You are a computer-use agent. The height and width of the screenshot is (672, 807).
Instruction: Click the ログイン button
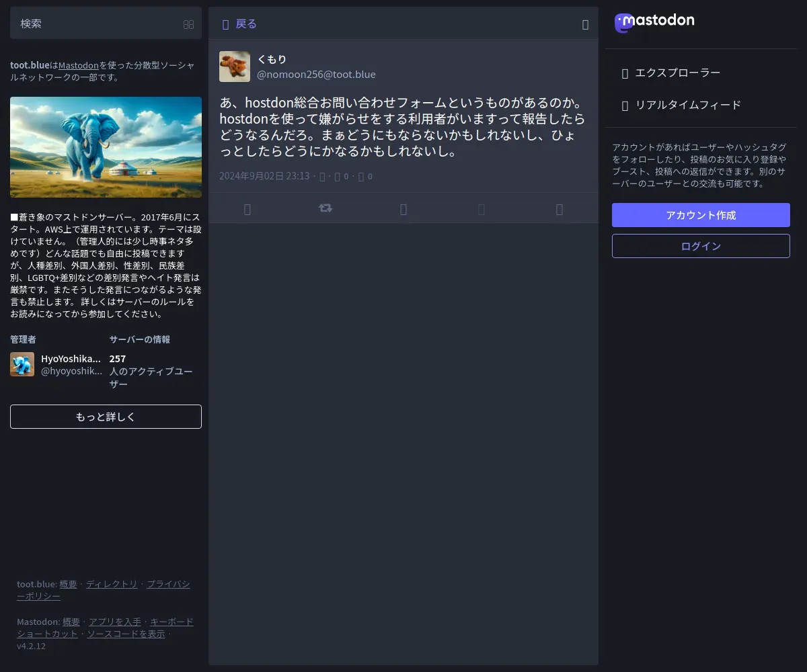pyautogui.click(x=701, y=246)
